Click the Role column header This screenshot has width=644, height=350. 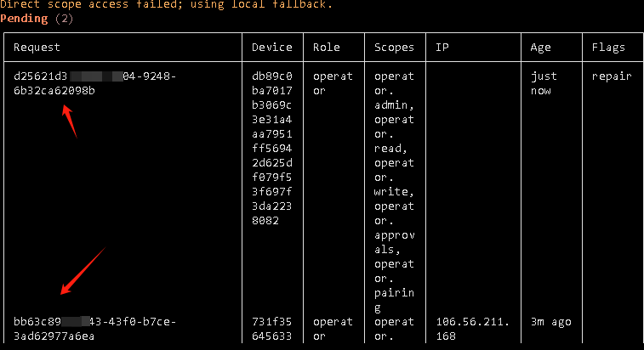tap(326, 48)
